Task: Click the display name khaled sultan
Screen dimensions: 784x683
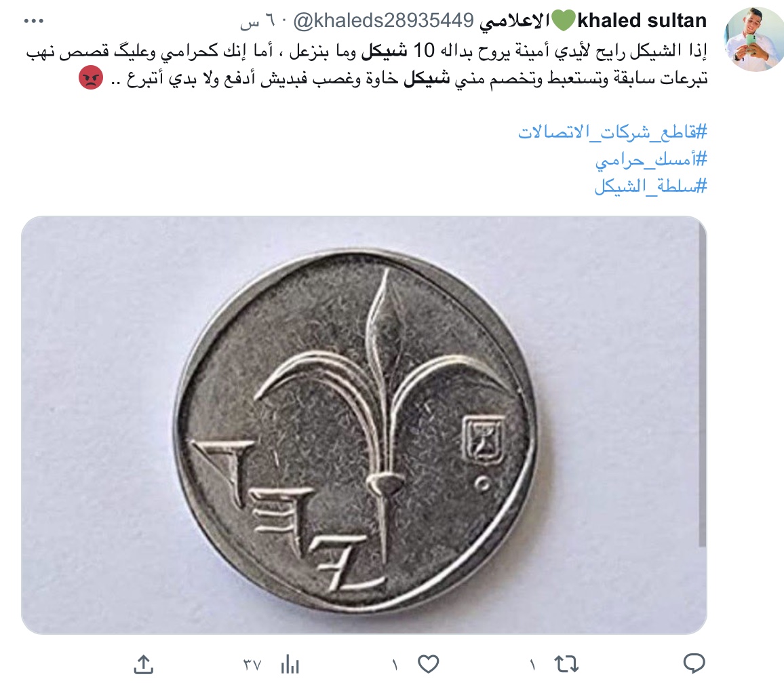Action: pyautogui.click(x=642, y=21)
